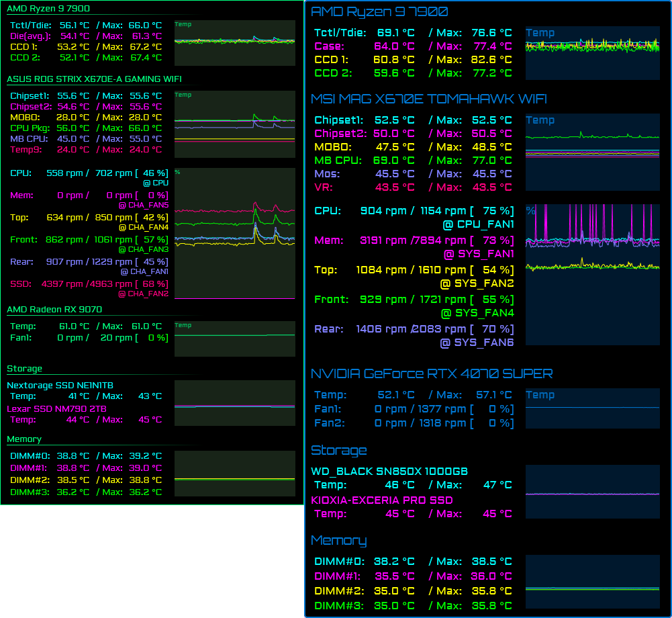Click the Tctl/Tdie value 69.1 °C
This screenshot has width=672, height=618.
click(395, 33)
